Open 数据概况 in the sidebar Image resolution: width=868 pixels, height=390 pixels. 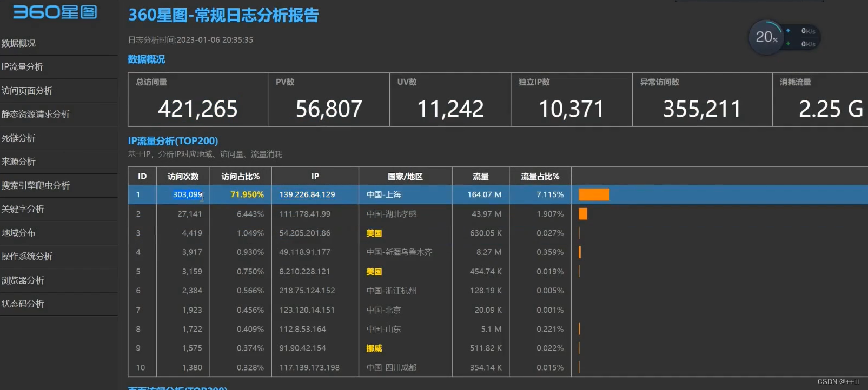click(18, 43)
